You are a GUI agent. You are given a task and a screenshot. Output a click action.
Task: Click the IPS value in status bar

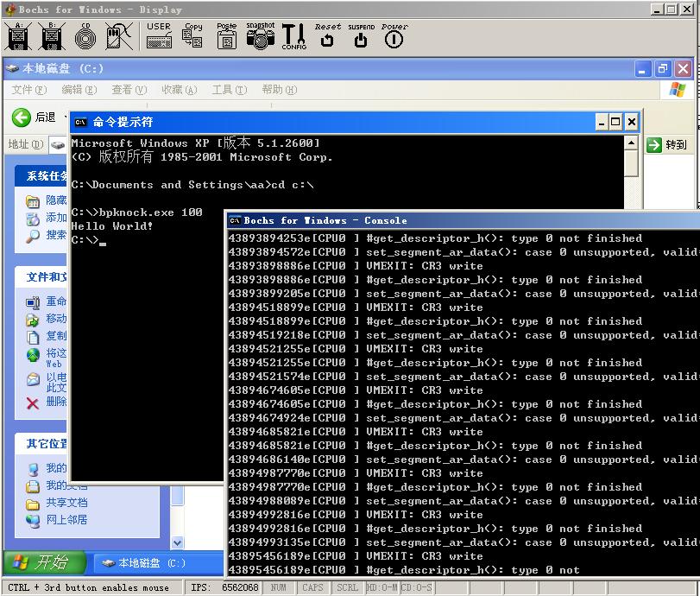pos(240,587)
